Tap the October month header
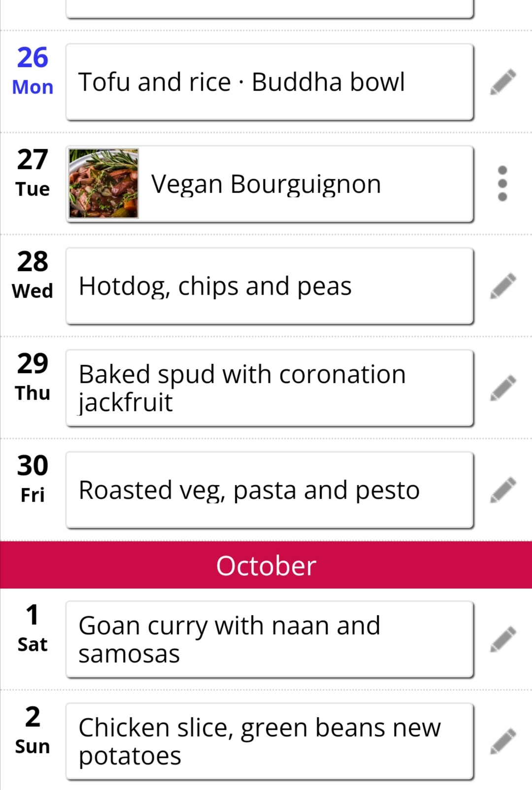The image size is (532, 790). (266, 565)
